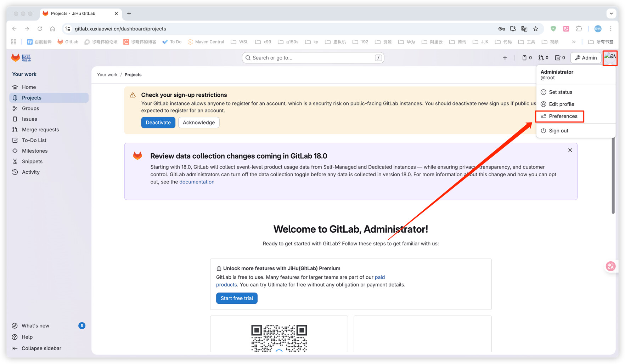The height and width of the screenshot is (364, 625).
Task: Open the Chrome three-dot menu
Action: (x=611, y=29)
